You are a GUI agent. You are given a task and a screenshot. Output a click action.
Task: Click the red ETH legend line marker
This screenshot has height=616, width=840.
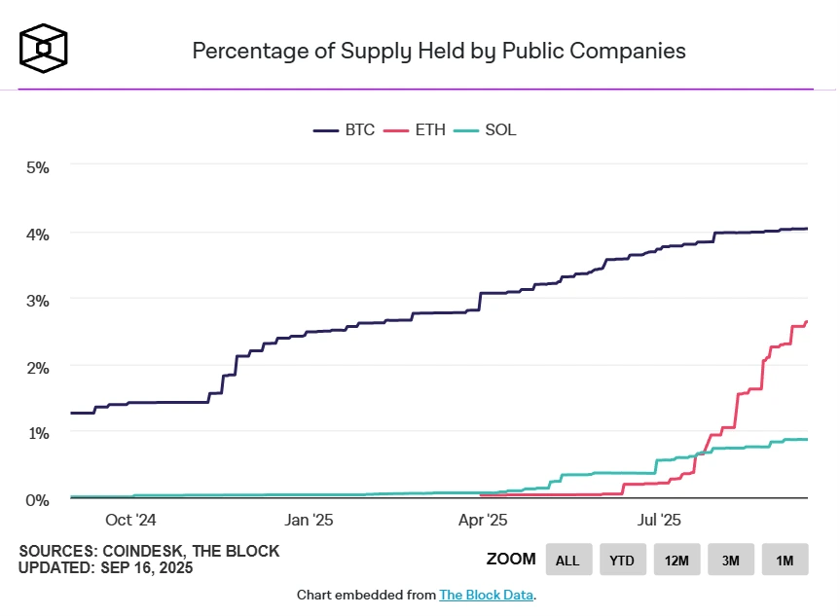(x=396, y=130)
